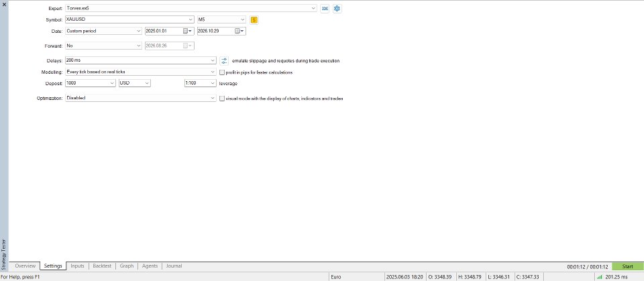The height and width of the screenshot is (281, 644).
Task: Open the 1:100 leverage dropdown
Action: coord(213,83)
